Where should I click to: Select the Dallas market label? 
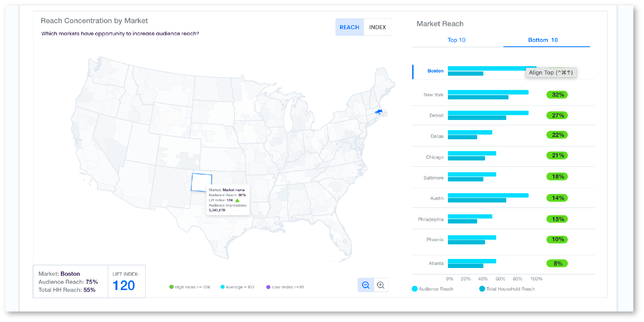[437, 136]
